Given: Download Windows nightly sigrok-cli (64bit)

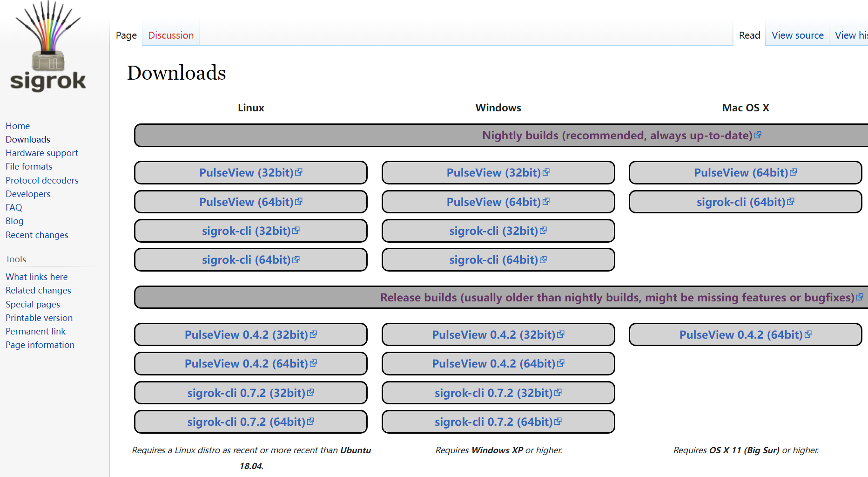Looking at the screenshot, I should [498, 259].
